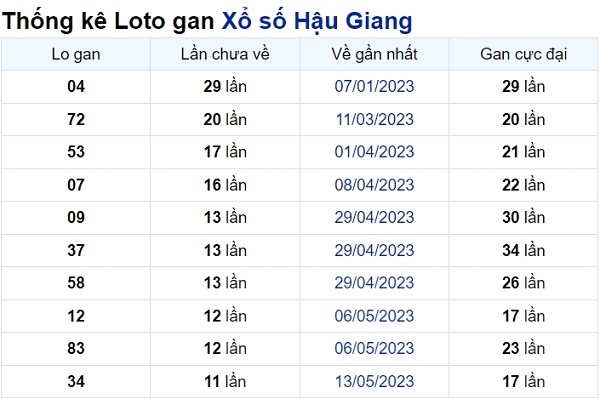Open the 06/05/2023 link in row 83
Screen dimensions: 600x399
point(374,349)
